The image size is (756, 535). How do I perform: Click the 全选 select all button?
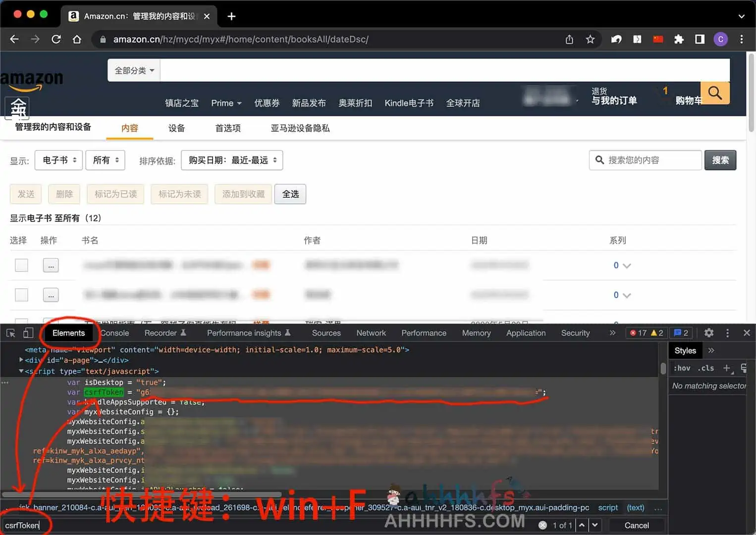290,194
